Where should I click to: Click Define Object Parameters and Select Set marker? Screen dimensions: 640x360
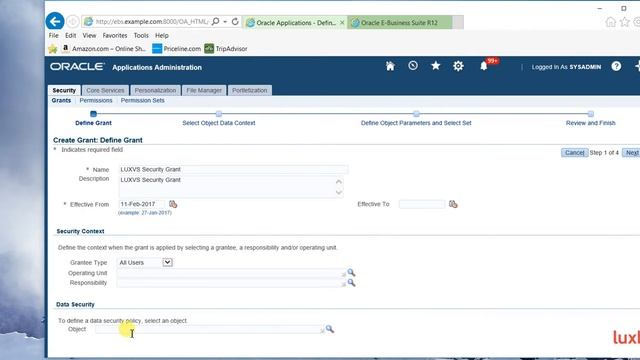pos(416,114)
